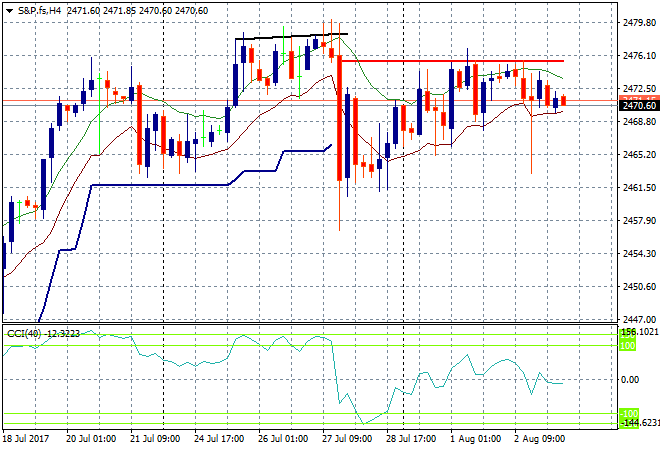
Task: Click the 2468.80 price axis label
Action: pos(639,122)
